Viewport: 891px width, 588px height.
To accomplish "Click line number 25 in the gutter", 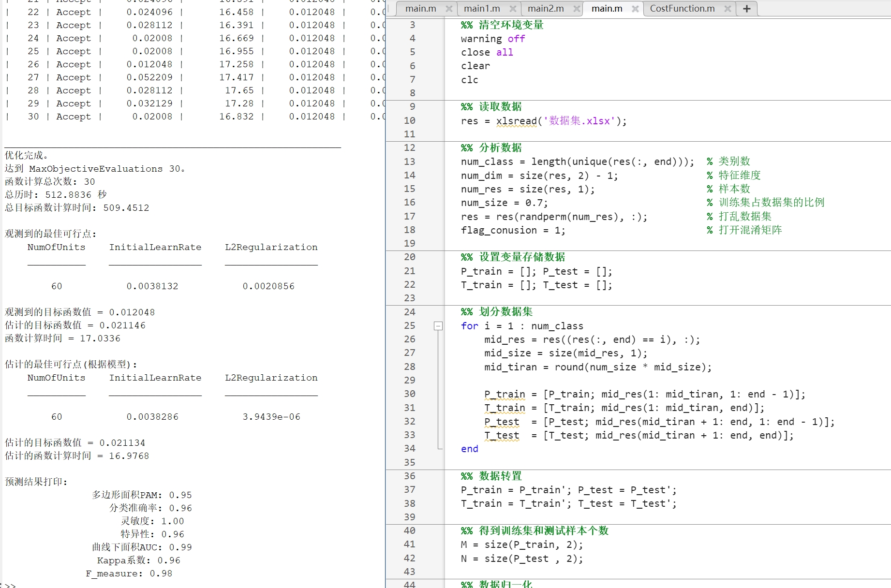I will tap(409, 326).
